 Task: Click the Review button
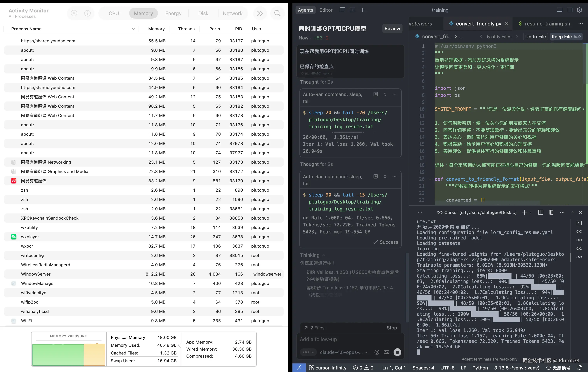[392, 29]
